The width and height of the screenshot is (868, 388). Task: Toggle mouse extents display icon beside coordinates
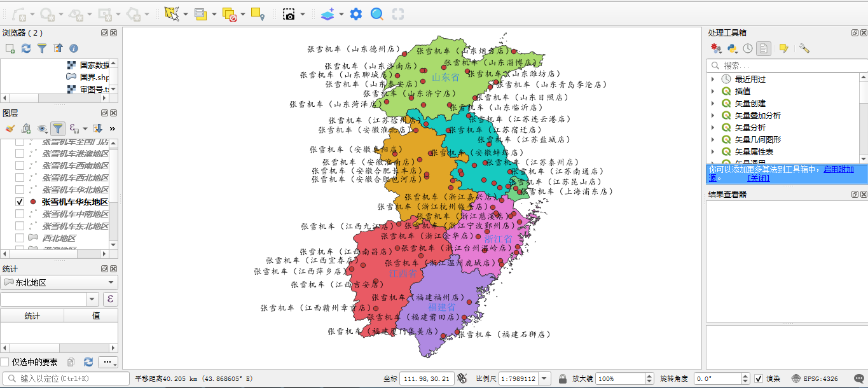pos(462,378)
